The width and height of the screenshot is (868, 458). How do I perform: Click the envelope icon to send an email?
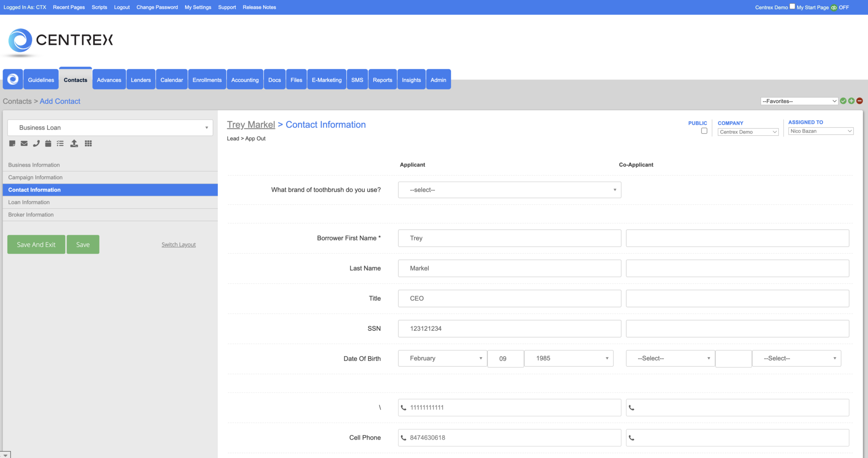(x=24, y=143)
